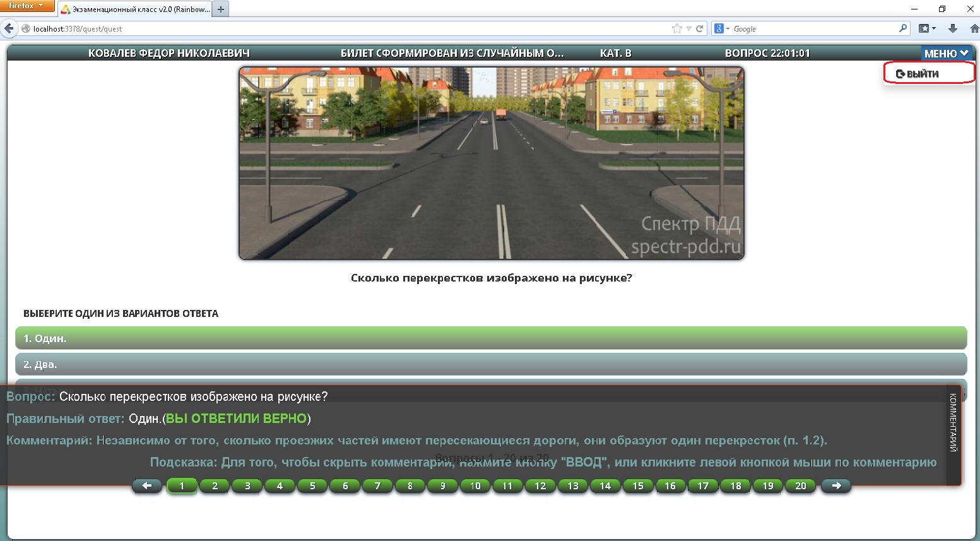Select answer option 2. Два.

point(491,364)
